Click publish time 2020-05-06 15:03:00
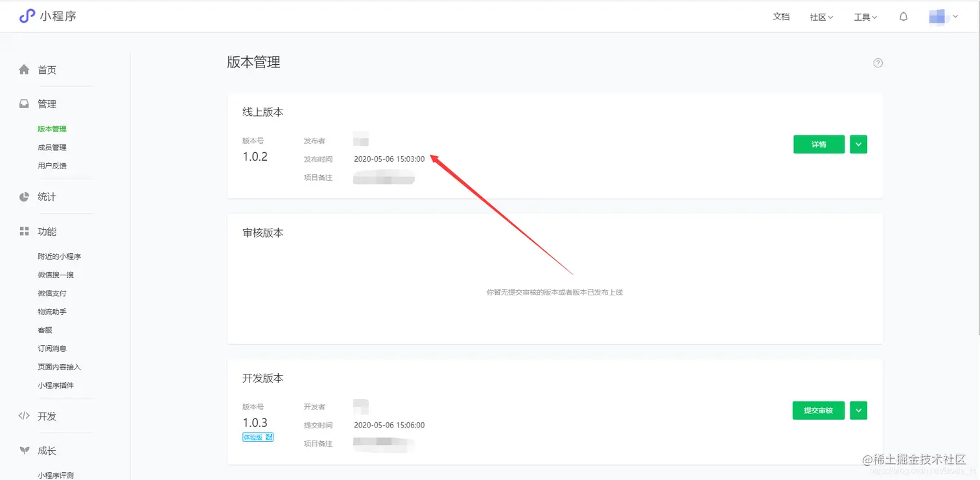The image size is (980, 480). point(389,159)
